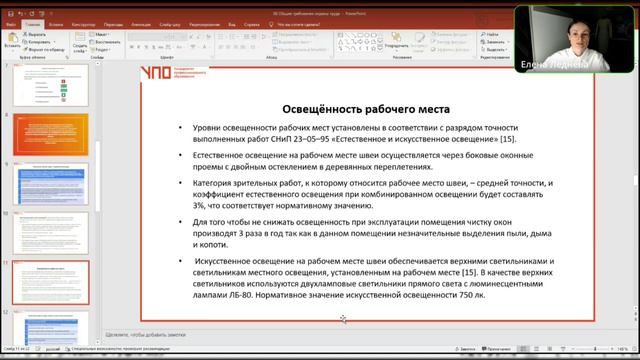Screen dimensions: 640x360
Task: Expand the shapes gallery more arrow
Action: (380, 48)
